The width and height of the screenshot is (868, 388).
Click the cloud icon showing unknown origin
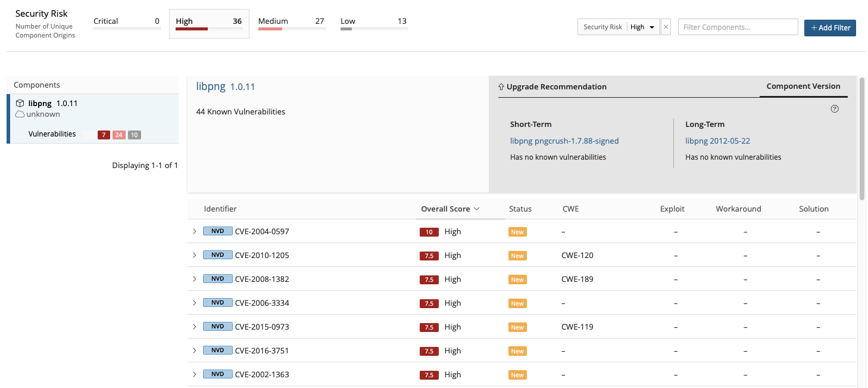click(x=20, y=114)
